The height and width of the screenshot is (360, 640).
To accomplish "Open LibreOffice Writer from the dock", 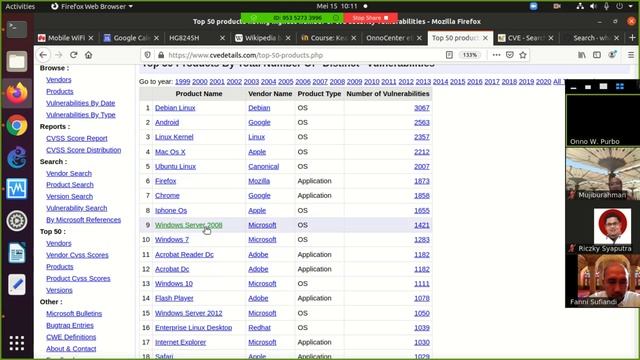I will coord(17,253).
